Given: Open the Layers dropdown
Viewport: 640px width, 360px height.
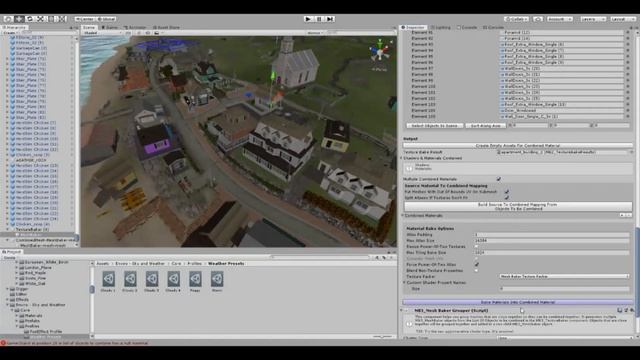Looking at the screenshot, I should [593, 19].
